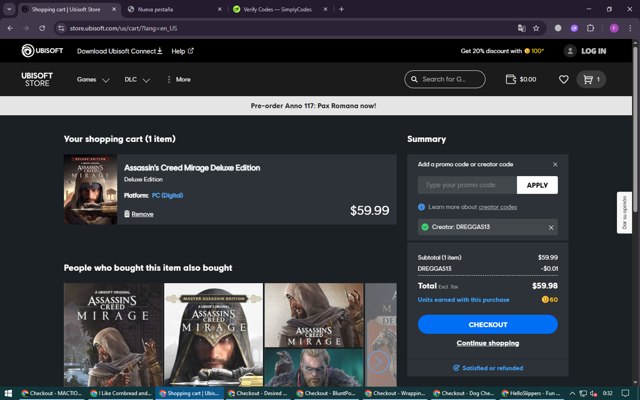Expand the DLC dropdown menu
Image resolution: width=640 pixels, height=400 pixels.
coord(137,80)
